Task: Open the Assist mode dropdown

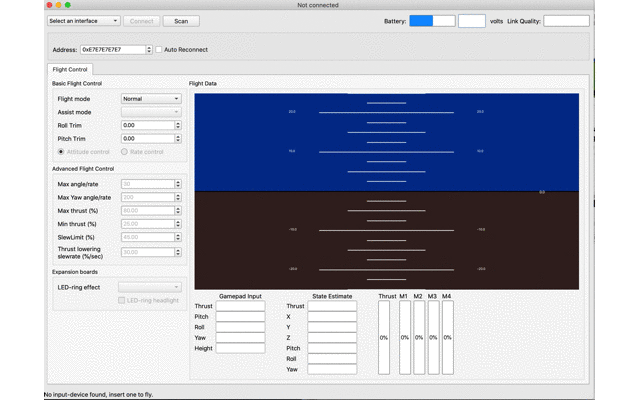Action: pos(151,112)
